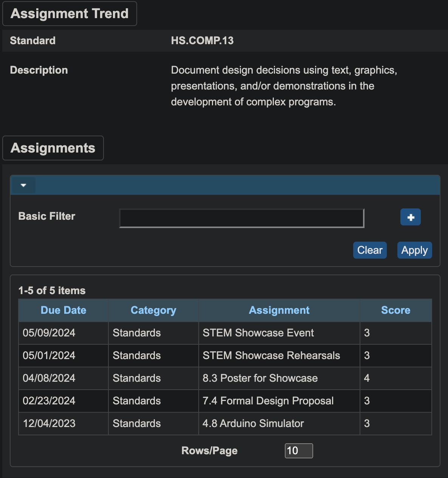Sort table by Score column
This screenshot has width=448, height=478.
point(395,310)
